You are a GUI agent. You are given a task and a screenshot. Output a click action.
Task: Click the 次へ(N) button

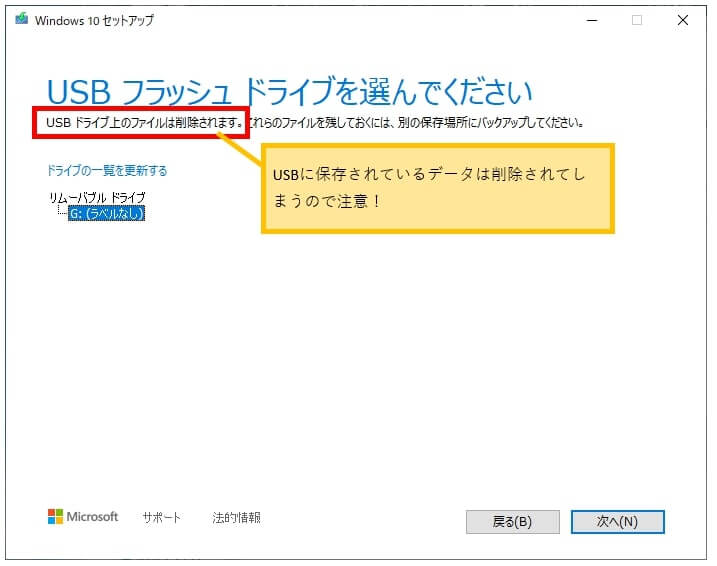pos(617,522)
